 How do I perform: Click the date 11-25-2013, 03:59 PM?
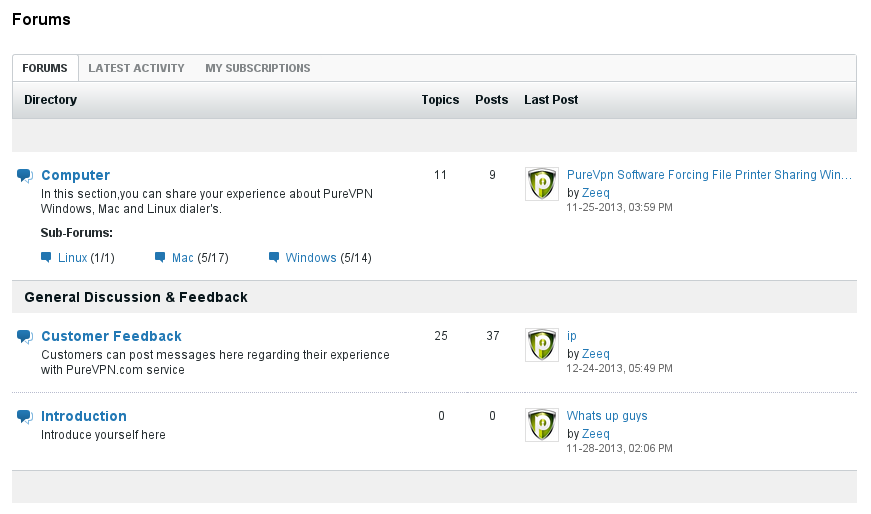click(x=619, y=207)
